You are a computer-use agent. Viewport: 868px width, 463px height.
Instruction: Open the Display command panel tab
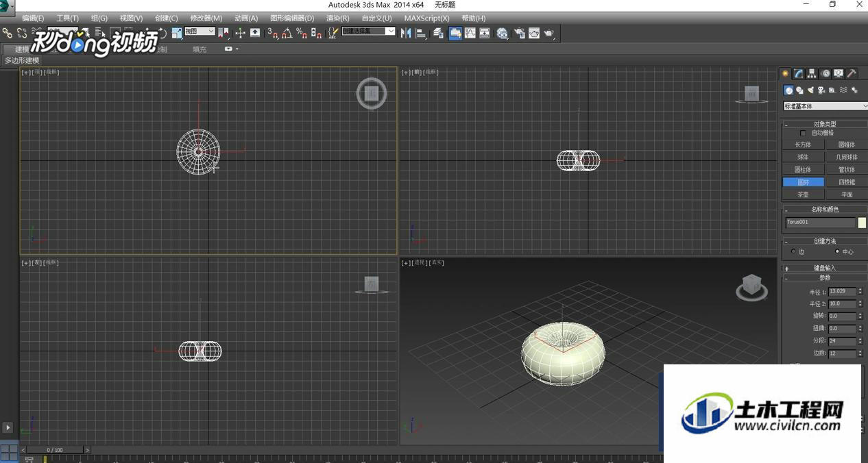(x=839, y=73)
